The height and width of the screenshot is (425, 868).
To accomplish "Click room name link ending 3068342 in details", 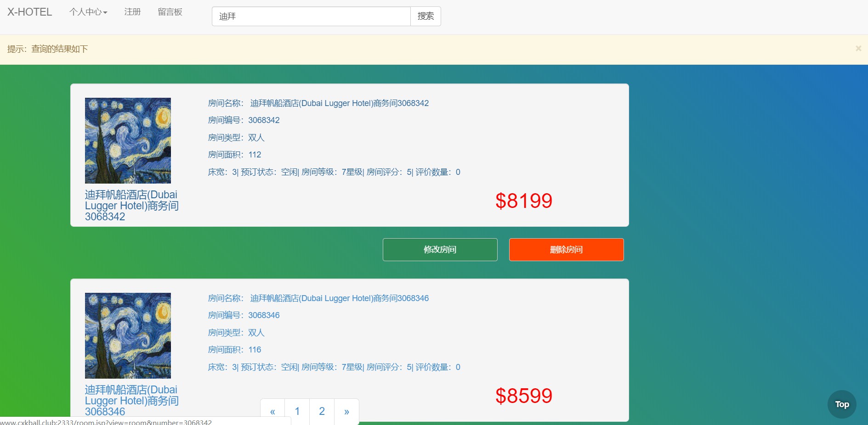I will point(339,103).
